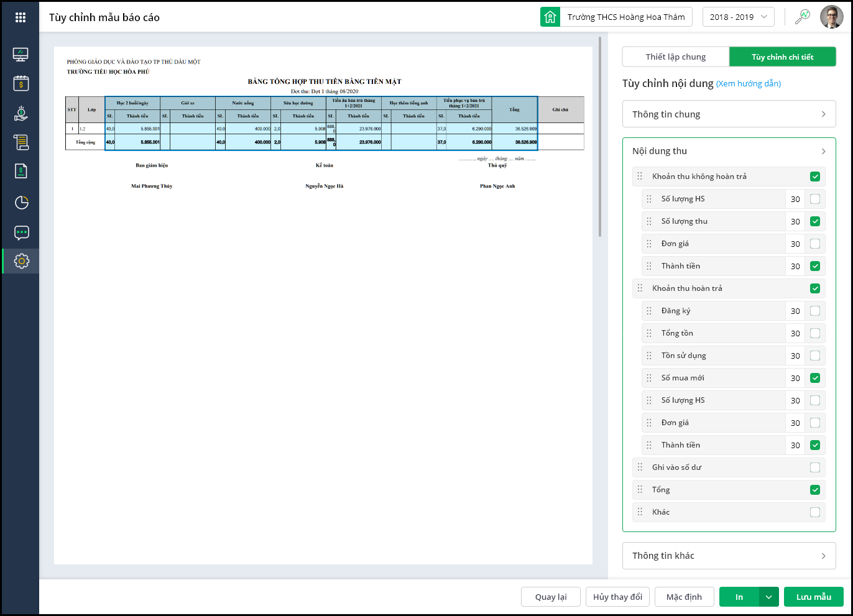Open the app grid menu icon
This screenshot has height=616, width=853.
[x=21, y=17]
